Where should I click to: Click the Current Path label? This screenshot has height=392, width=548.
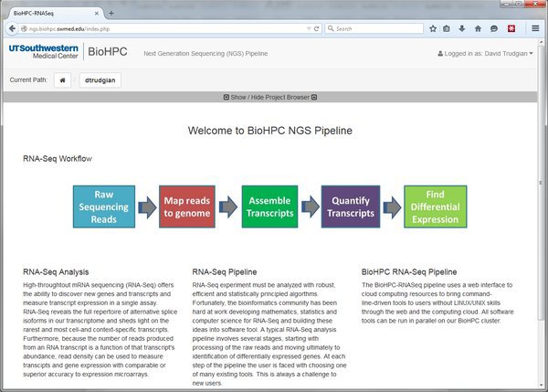point(28,79)
